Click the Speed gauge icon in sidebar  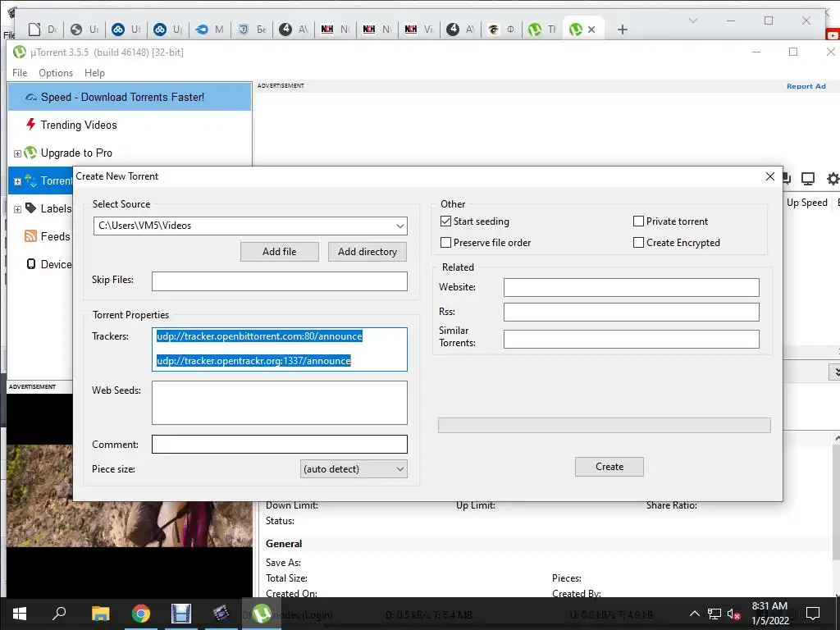(31, 98)
